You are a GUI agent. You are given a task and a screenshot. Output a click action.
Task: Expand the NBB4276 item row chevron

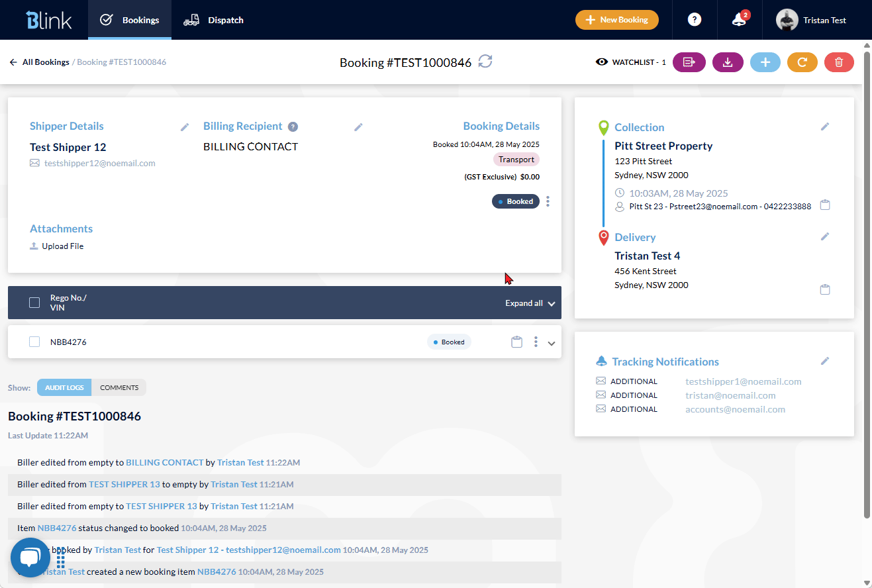[552, 343]
